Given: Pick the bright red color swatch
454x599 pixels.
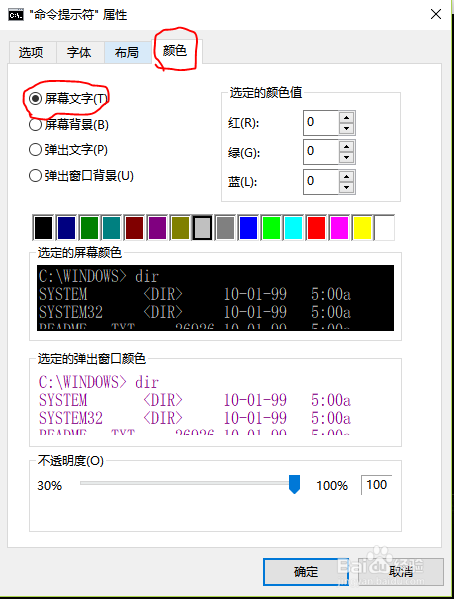Looking at the screenshot, I should click(316, 228).
